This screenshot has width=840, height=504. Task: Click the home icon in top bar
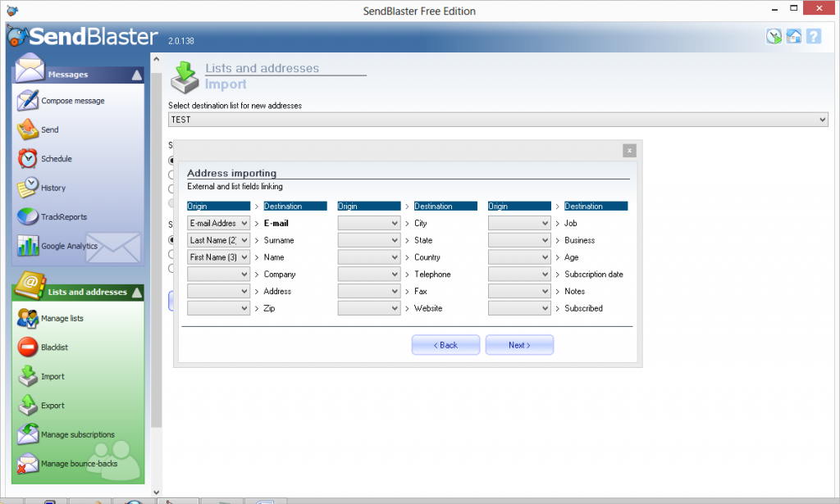pos(793,36)
